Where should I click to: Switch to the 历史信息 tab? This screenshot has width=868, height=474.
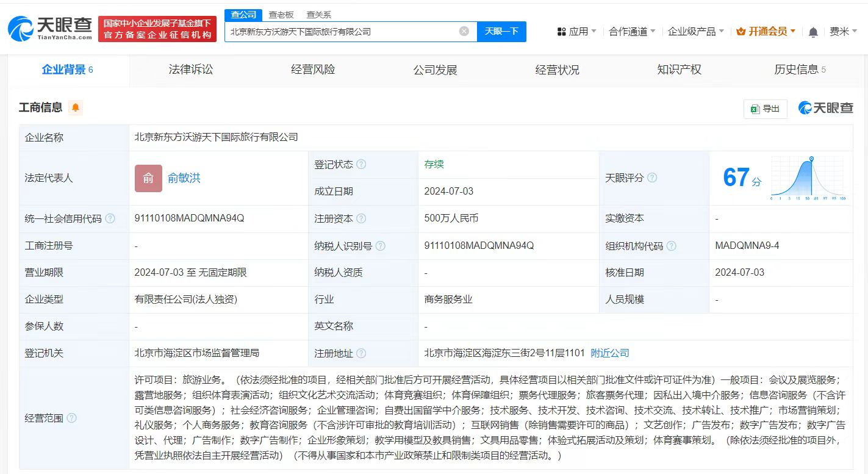point(800,70)
